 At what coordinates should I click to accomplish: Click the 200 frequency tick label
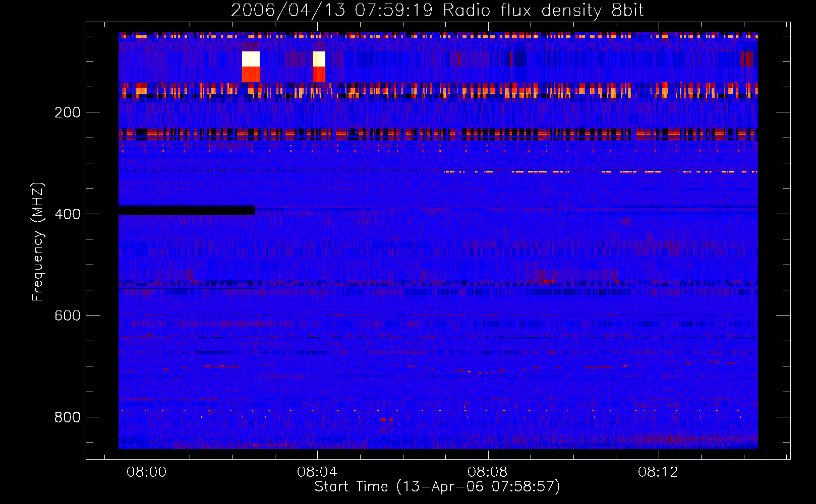click(x=68, y=112)
